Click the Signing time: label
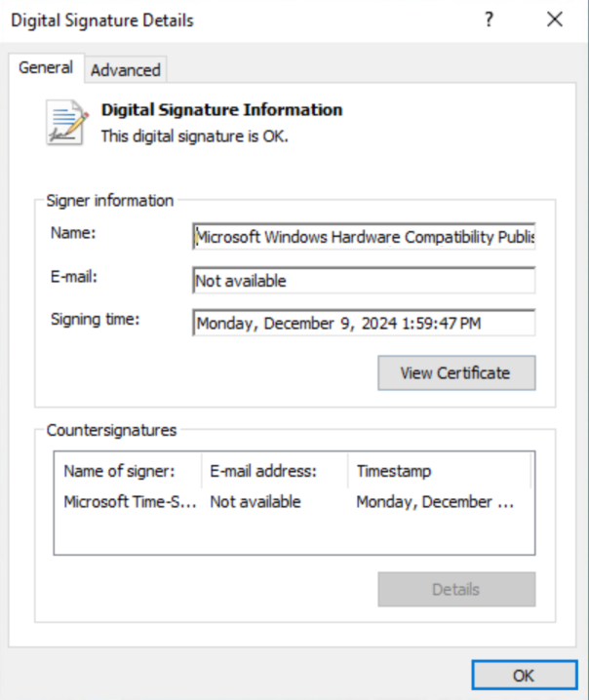589x700 pixels. click(x=96, y=320)
